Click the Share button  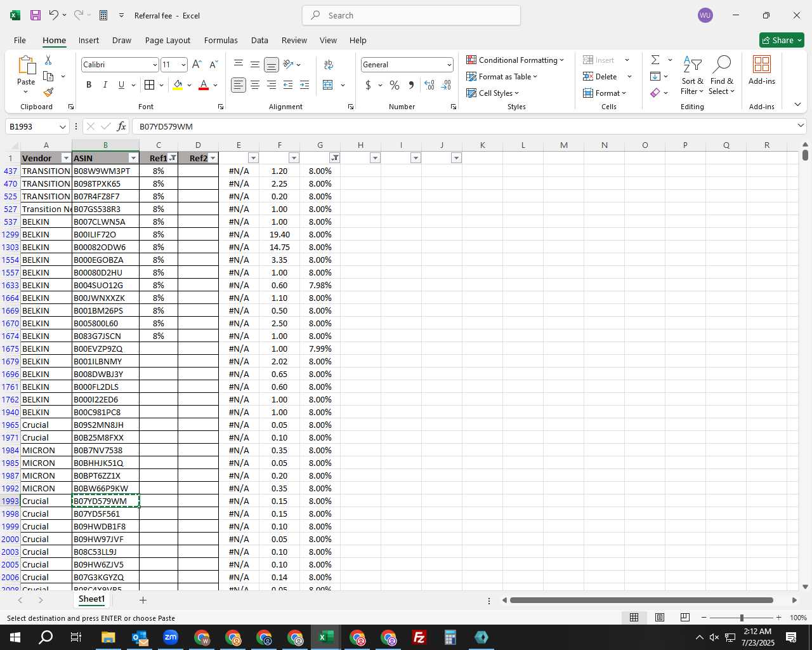click(x=782, y=40)
